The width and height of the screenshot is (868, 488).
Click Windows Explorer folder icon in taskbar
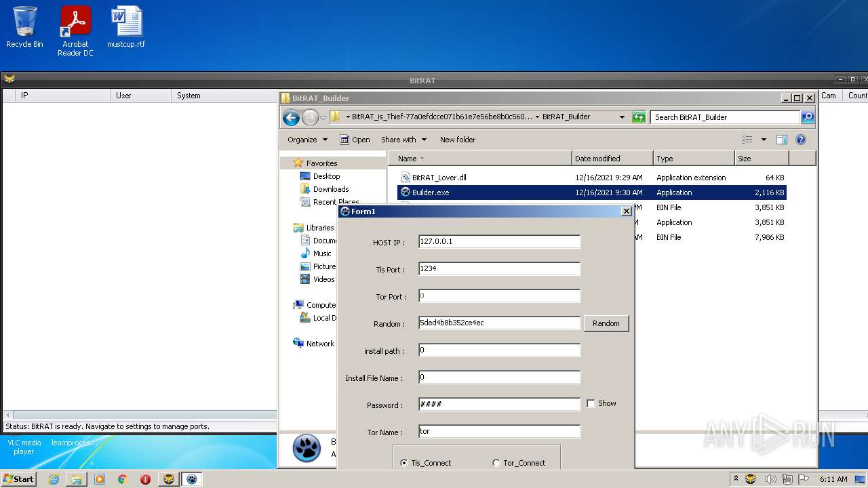(77, 479)
